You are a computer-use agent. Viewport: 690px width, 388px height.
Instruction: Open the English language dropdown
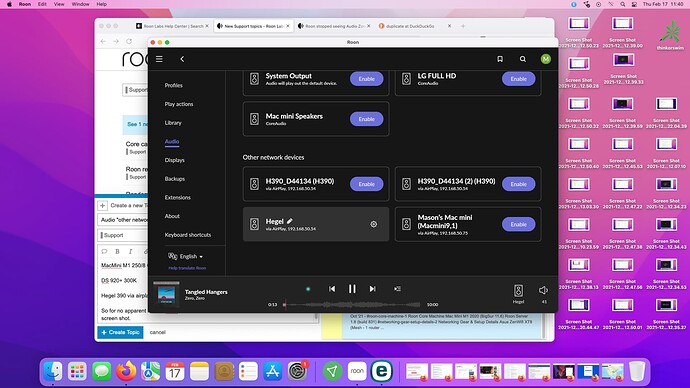[186, 256]
